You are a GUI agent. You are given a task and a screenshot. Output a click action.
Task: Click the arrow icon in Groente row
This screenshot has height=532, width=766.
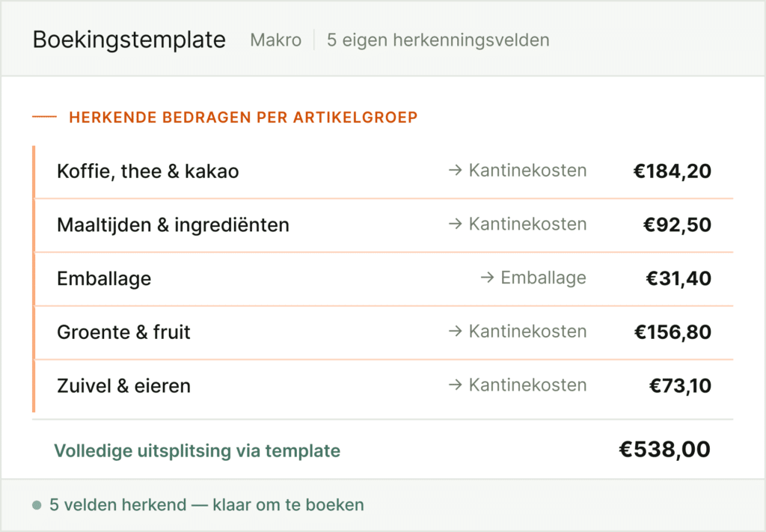pos(455,331)
